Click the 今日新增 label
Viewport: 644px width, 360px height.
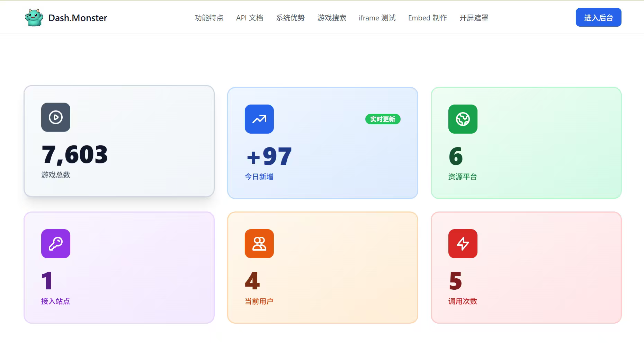pyautogui.click(x=259, y=177)
